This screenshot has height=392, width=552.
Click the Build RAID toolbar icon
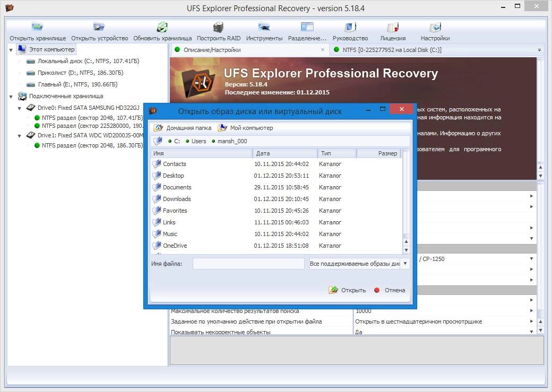[219, 27]
